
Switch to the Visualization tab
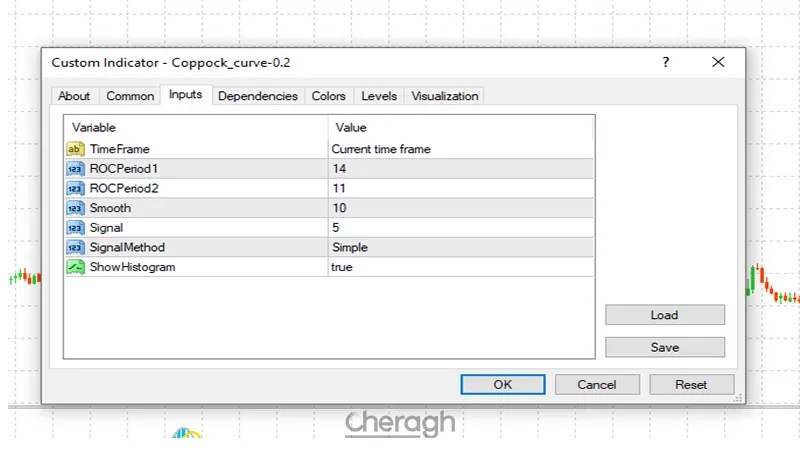click(x=445, y=96)
